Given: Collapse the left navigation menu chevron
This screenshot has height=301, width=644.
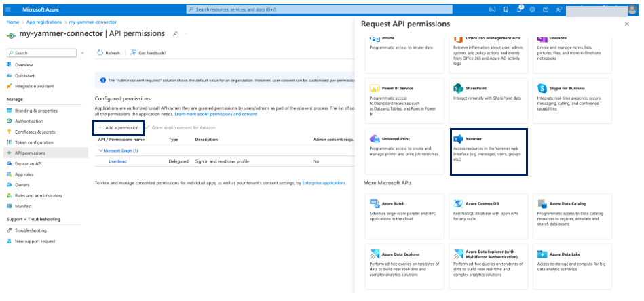Looking at the screenshot, I should point(83,53).
